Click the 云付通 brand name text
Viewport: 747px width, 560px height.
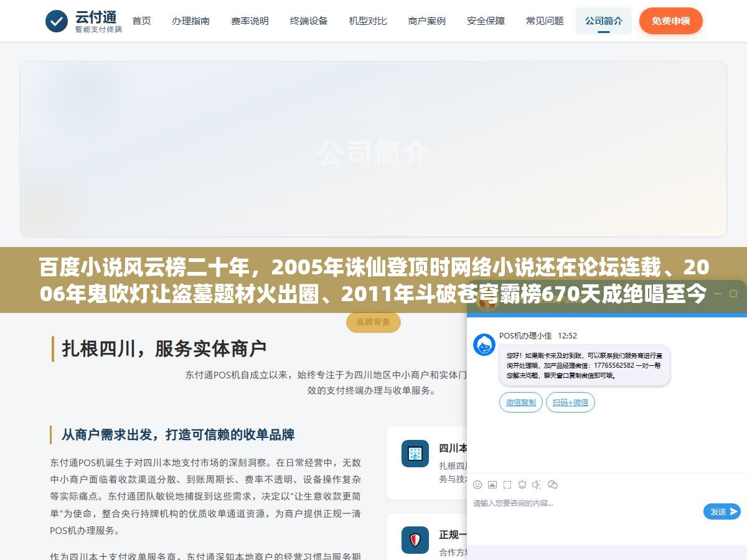tap(96, 16)
